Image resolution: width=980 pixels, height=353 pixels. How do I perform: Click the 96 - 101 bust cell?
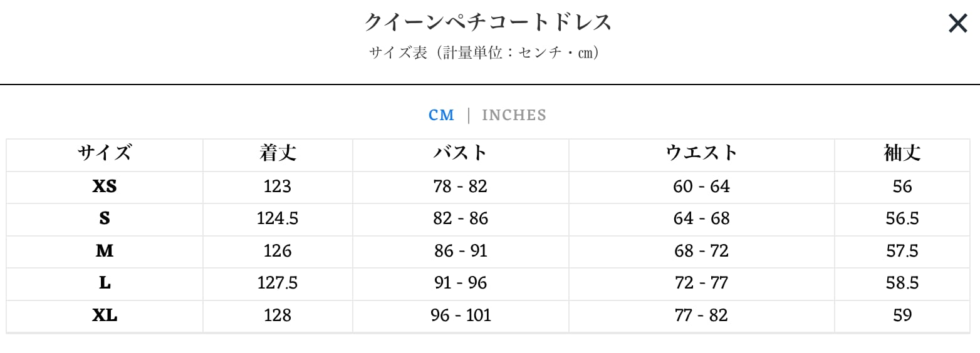click(461, 315)
